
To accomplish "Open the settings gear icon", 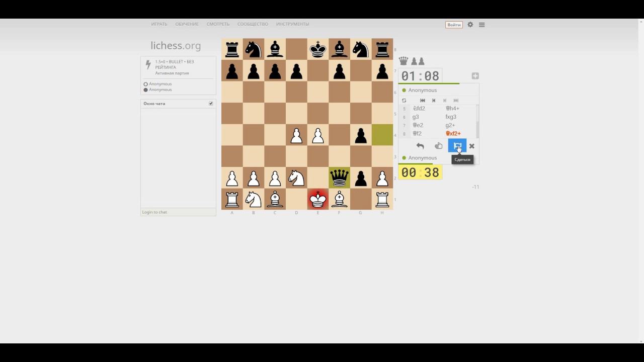I will coord(470,24).
